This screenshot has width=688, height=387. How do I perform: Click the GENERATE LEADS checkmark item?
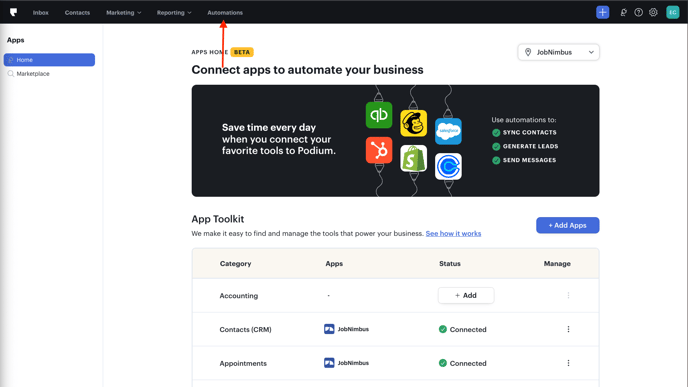[525, 146]
